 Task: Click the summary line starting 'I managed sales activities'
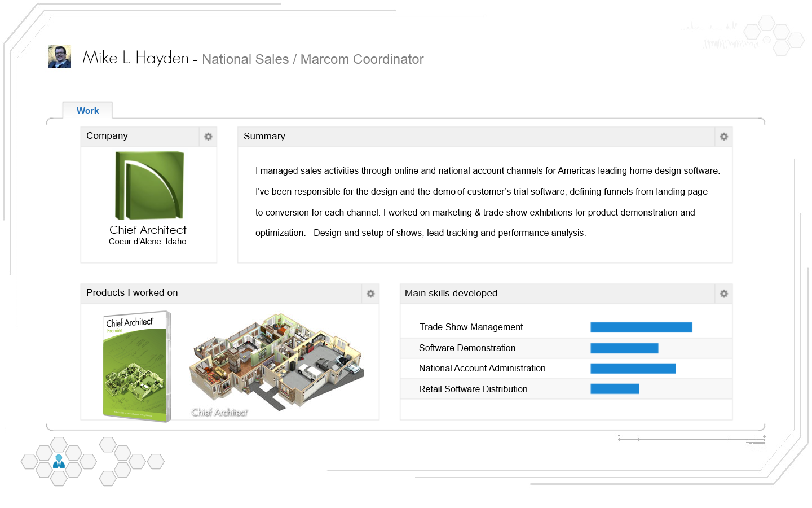point(488,171)
